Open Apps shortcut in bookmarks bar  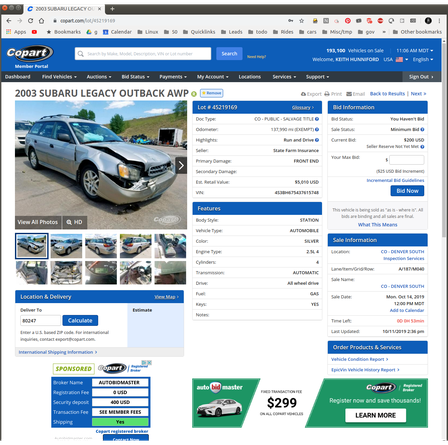16,32
